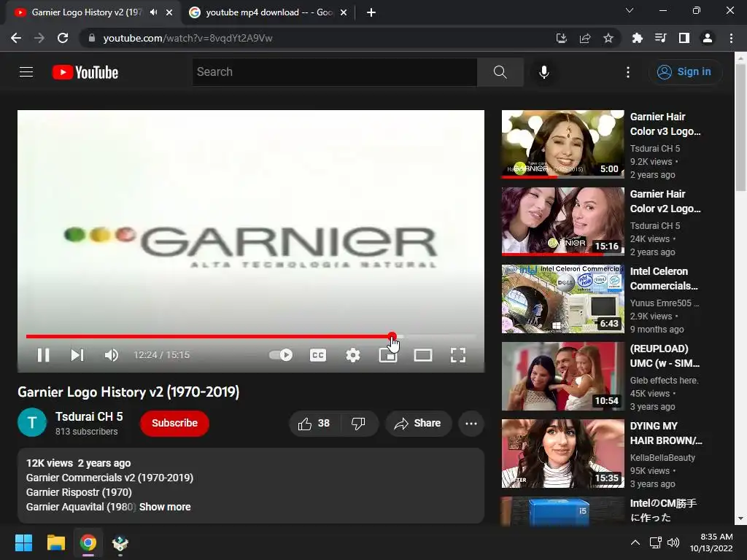747x560 pixels.
Task: Open the (REUPLOAD) UMC video title
Action: pos(665,356)
